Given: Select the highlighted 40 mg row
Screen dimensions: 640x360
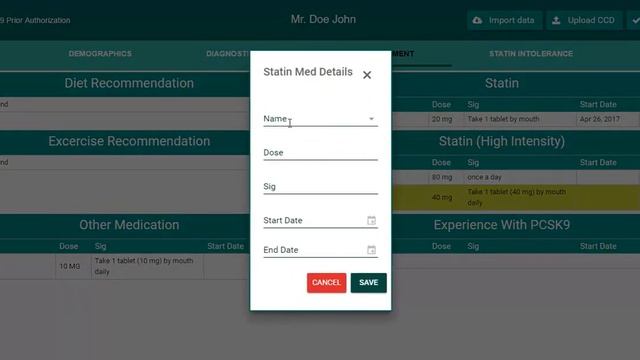Looking at the screenshot, I should pos(516,197).
